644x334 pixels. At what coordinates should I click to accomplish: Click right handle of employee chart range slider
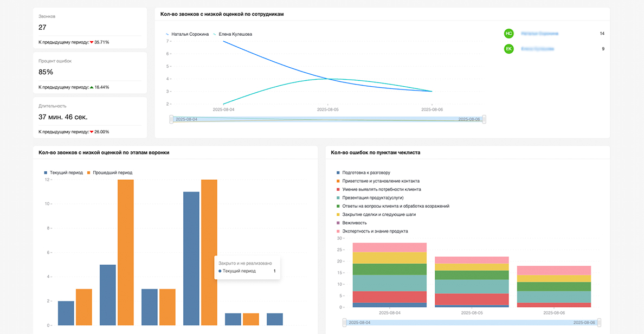coord(484,119)
